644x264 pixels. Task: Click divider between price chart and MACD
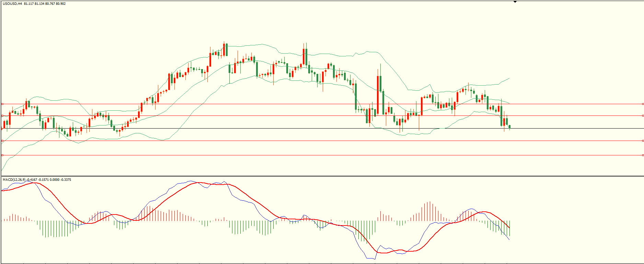click(x=322, y=176)
